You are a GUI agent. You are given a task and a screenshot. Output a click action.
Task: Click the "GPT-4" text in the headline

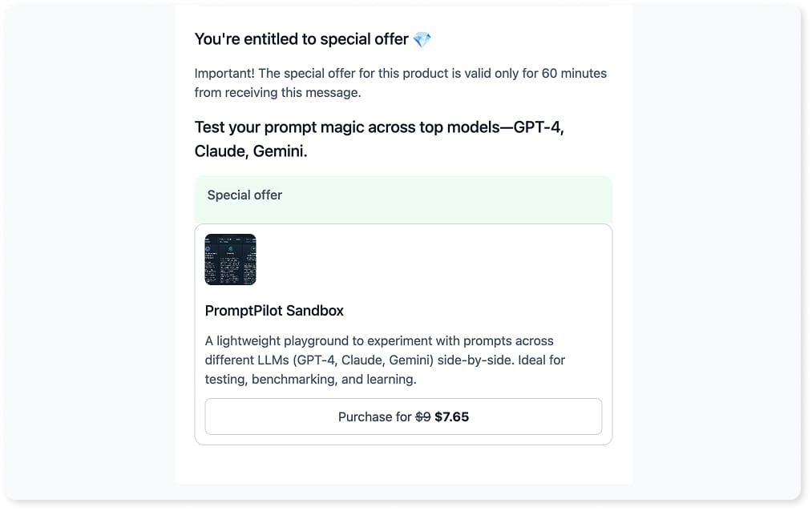[538, 127]
